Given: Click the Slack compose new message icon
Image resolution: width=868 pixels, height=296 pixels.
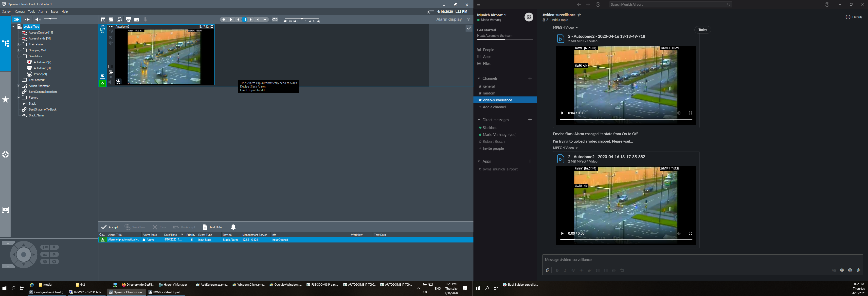Looking at the screenshot, I should point(529,17).
